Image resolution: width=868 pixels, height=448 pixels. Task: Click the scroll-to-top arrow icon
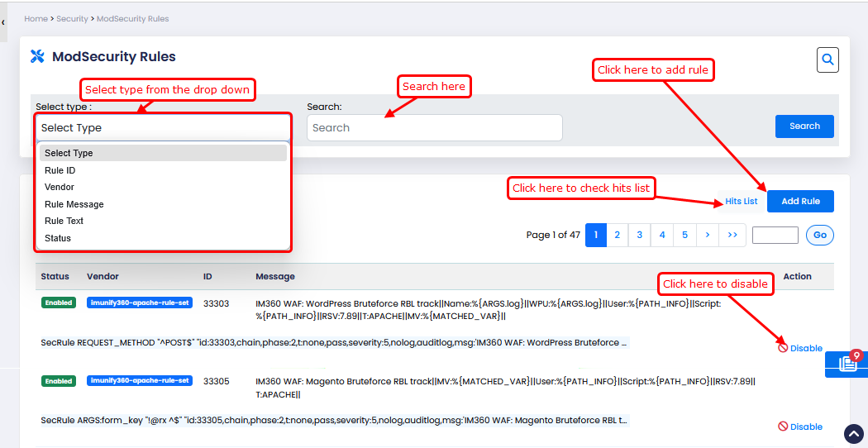(x=853, y=434)
